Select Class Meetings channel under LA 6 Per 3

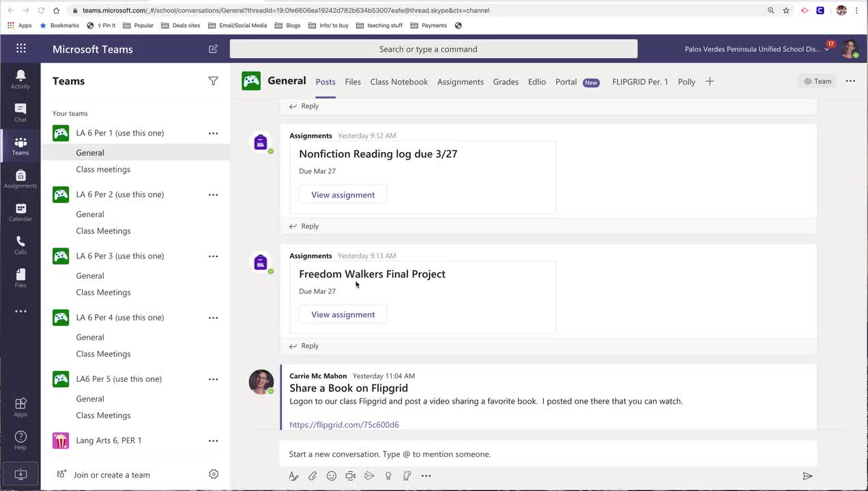103,293
